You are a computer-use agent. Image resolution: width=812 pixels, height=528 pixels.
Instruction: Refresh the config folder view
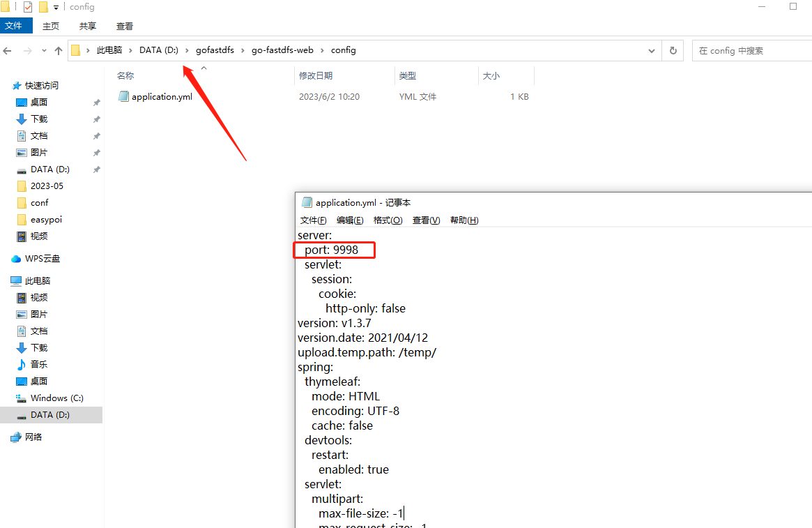click(673, 51)
